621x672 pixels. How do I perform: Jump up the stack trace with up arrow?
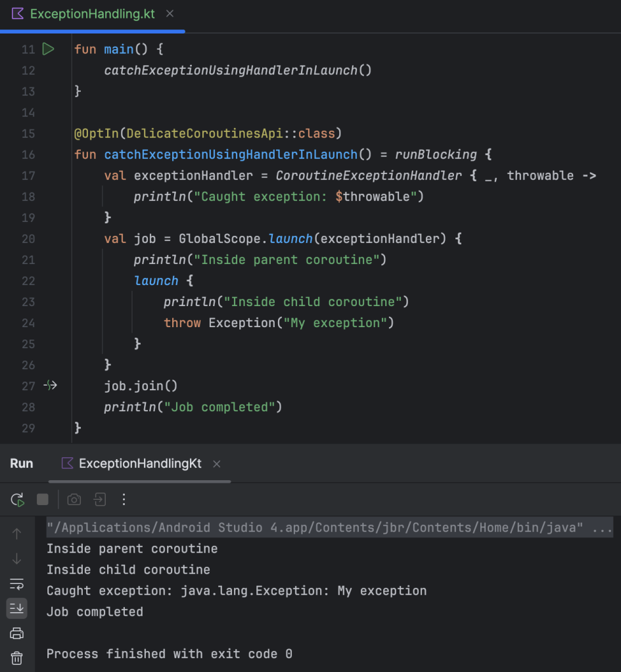(x=17, y=534)
